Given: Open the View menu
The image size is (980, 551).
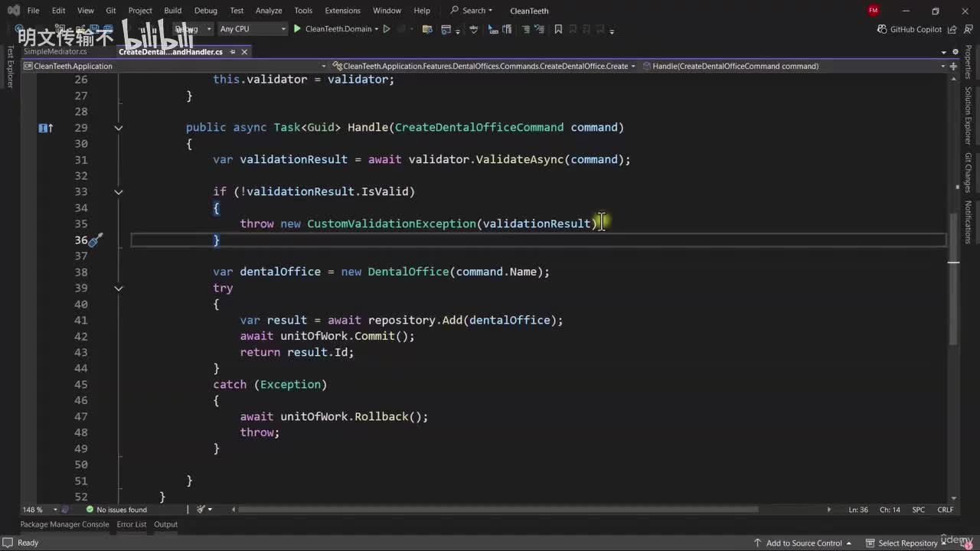Looking at the screenshot, I should coord(86,11).
